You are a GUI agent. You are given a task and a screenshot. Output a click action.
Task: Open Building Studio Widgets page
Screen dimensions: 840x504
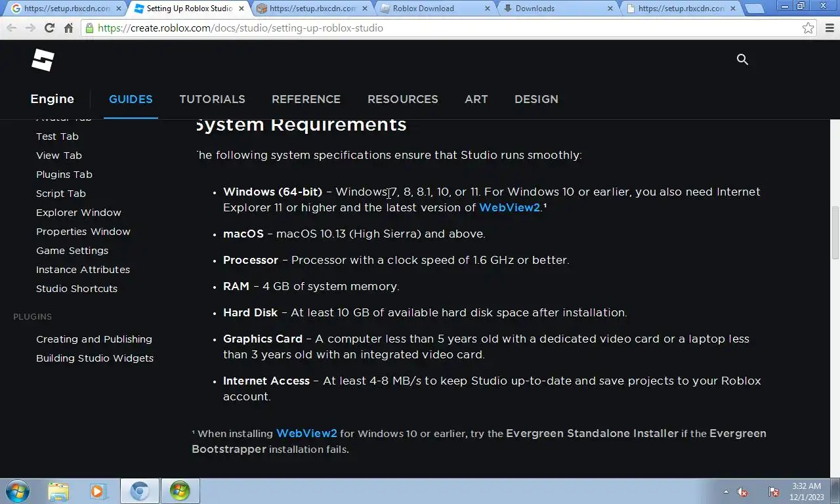click(x=94, y=358)
